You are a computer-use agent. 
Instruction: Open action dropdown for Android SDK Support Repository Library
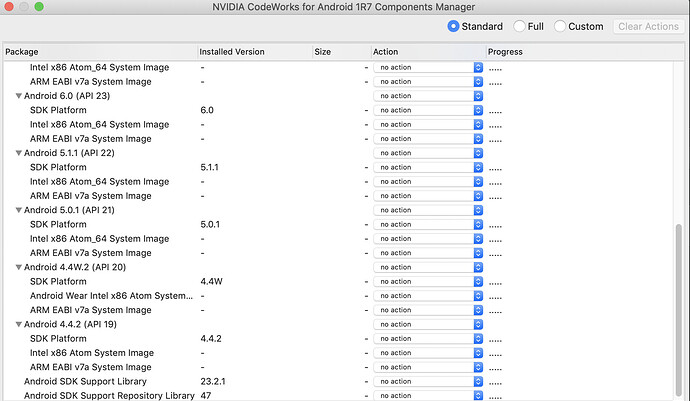[428, 396]
